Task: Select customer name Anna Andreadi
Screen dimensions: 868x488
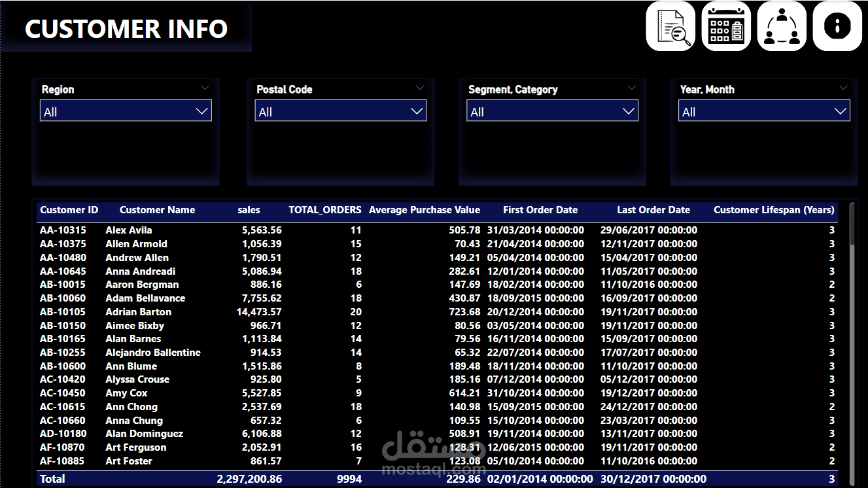Action: tap(141, 271)
